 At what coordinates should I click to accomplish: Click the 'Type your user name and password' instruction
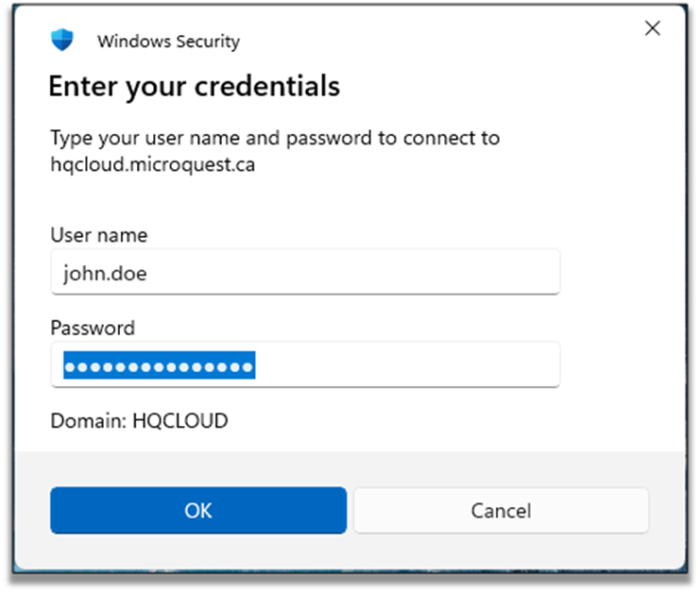[x=274, y=138]
